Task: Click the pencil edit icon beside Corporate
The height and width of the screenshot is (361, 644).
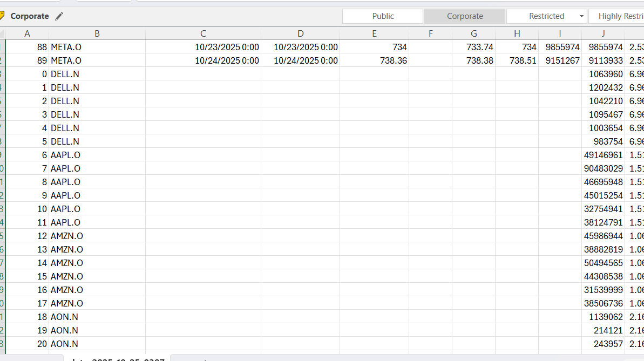Action: click(59, 16)
